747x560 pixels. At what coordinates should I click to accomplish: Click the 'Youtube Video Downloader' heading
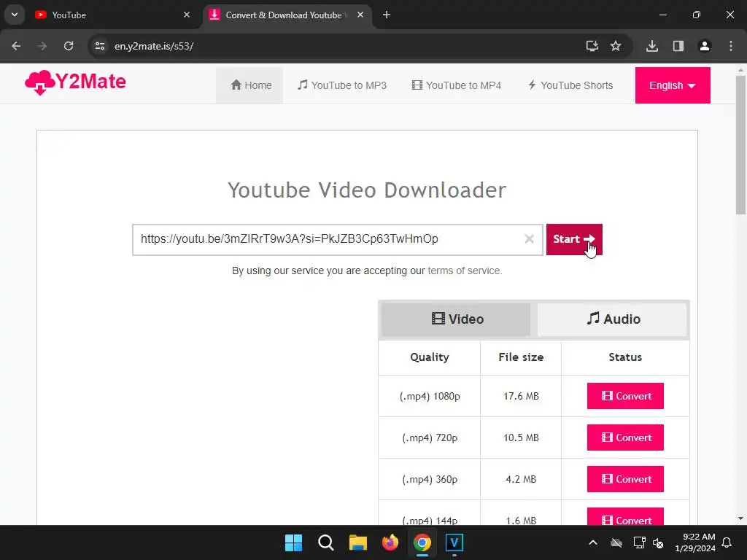[x=367, y=190]
